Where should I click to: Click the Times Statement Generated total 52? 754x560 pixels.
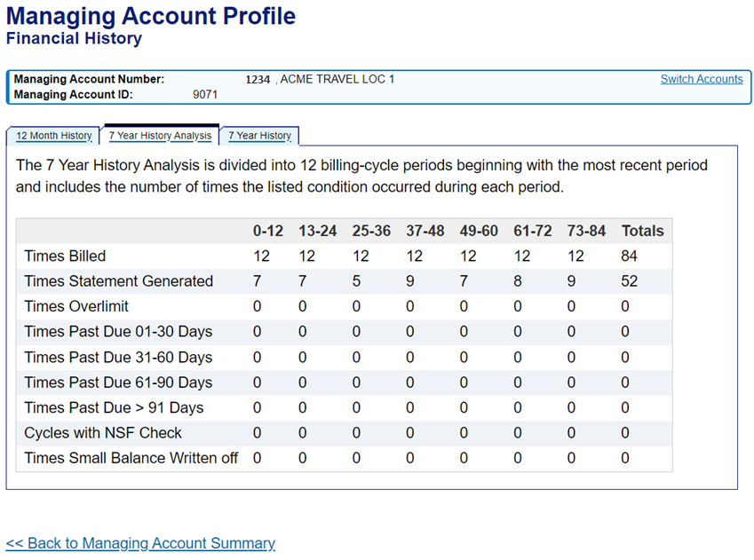coord(629,281)
